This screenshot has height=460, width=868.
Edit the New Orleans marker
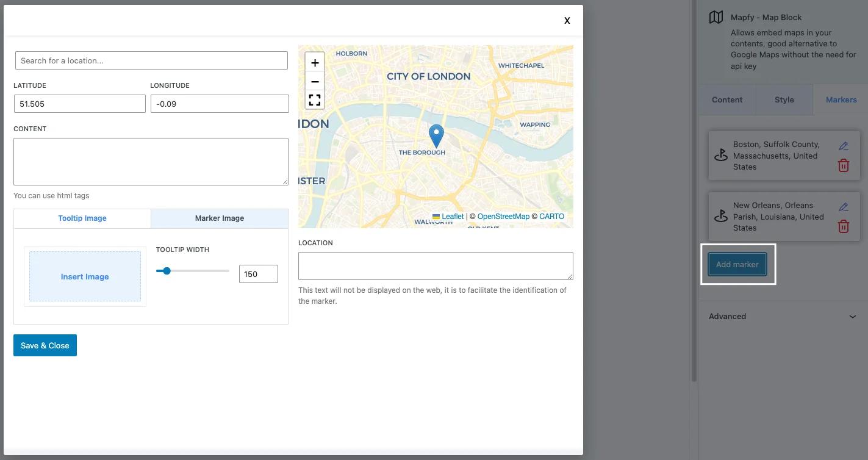[844, 207]
